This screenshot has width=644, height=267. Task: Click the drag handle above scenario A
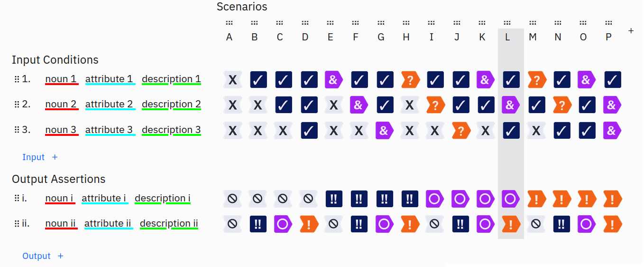[x=229, y=23]
